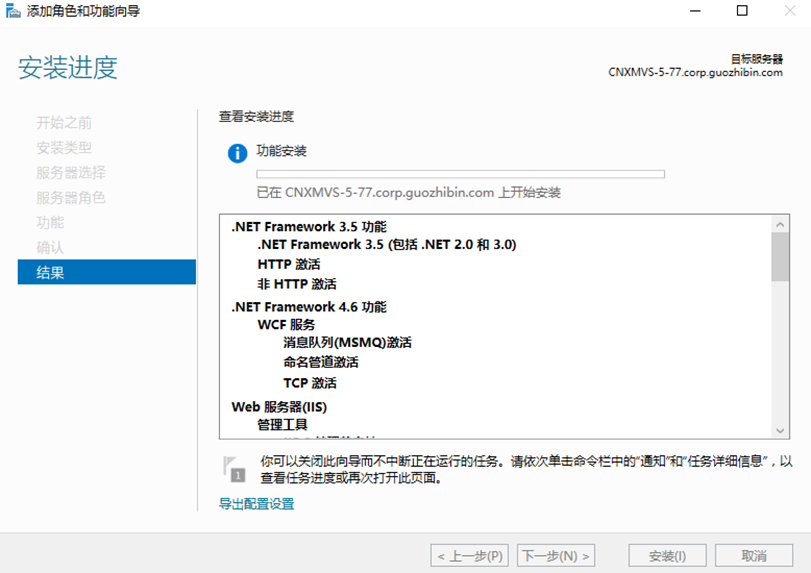Select the Web 服务器(IIS) row
The width and height of the screenshot is (811, 573).
coord(279,407)
